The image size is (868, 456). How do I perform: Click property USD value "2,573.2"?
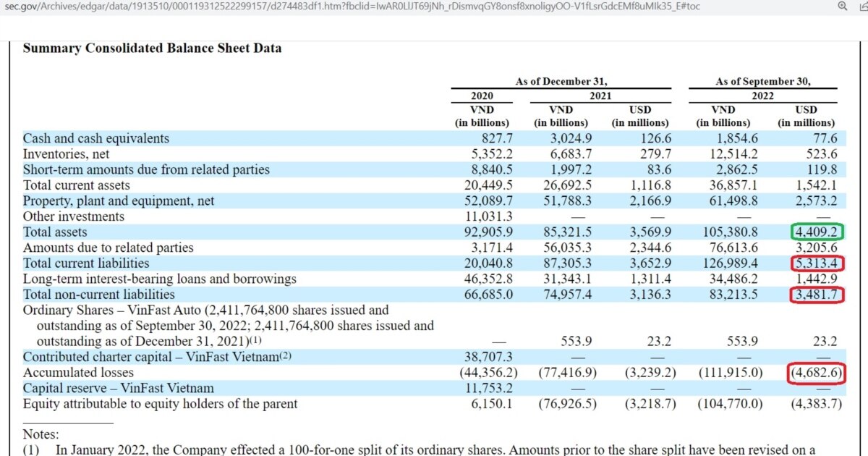[x=816, y=201]
